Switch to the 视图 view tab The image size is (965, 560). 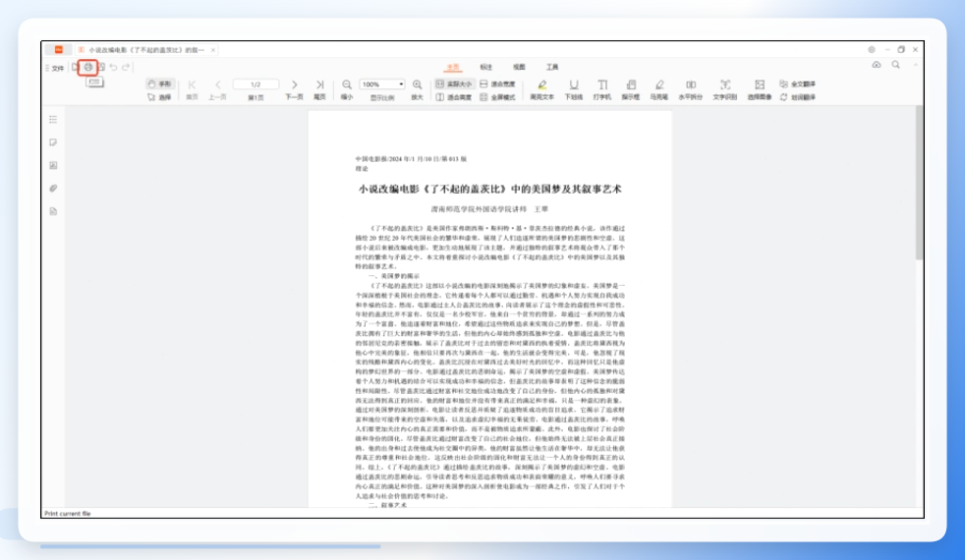pos(520,67)
